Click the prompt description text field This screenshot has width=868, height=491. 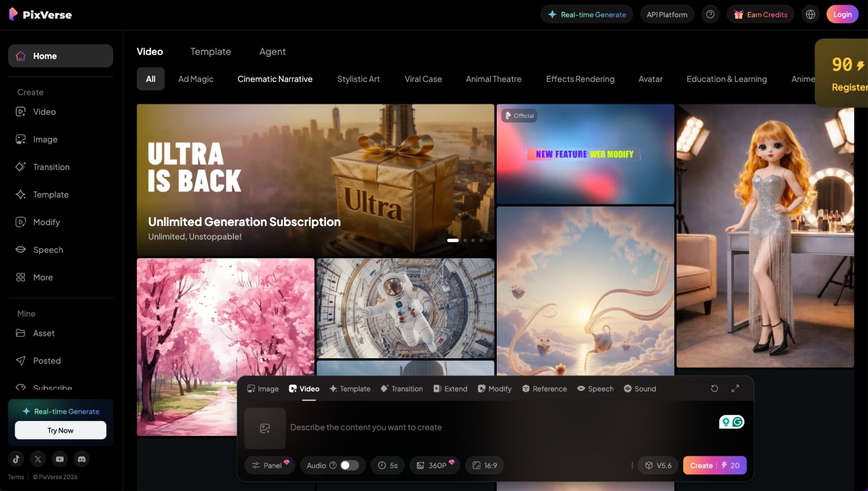[500, 427]
